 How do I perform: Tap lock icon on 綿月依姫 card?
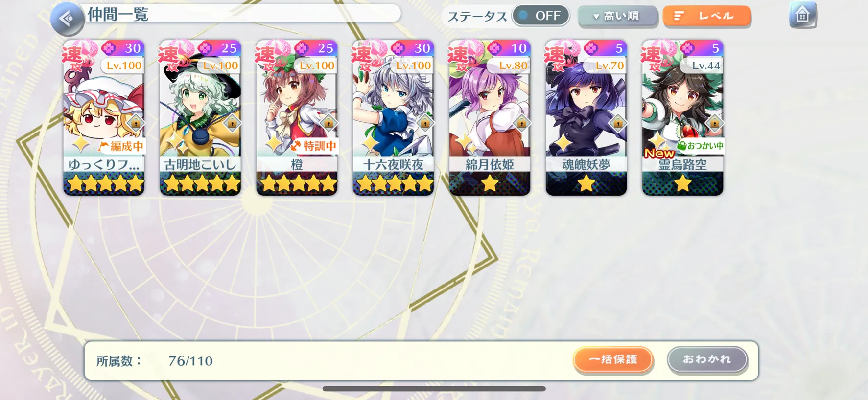[x=521, y=123]
